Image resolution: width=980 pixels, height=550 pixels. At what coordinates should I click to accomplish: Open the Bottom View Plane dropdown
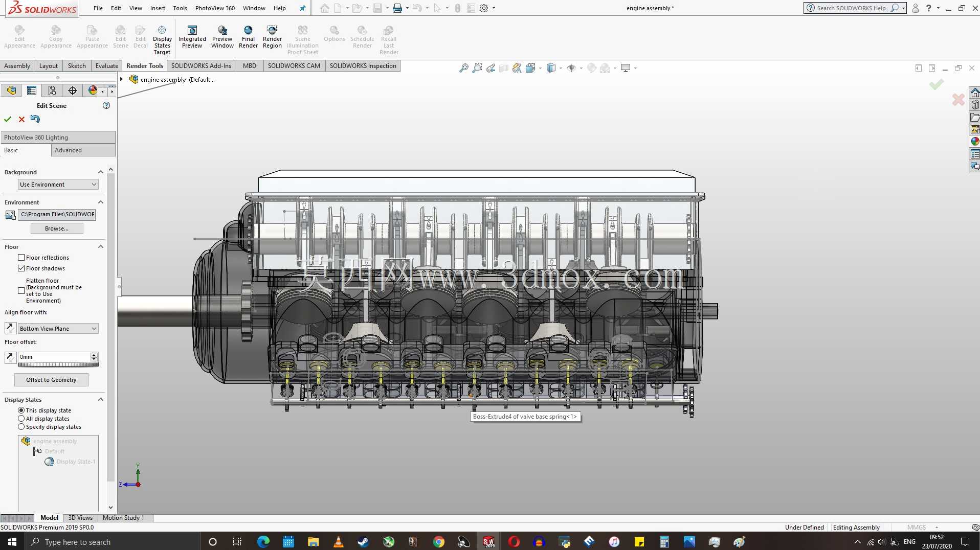pos(58,329)
